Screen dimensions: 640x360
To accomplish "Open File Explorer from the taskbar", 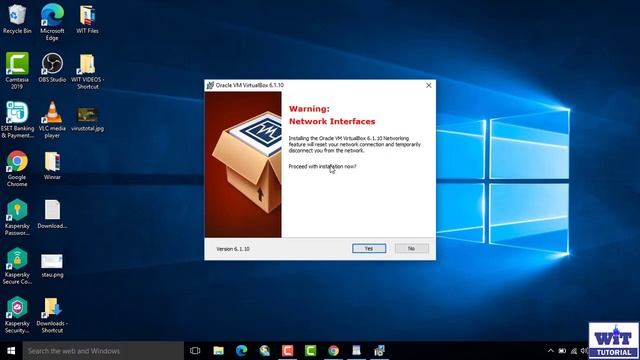I will [x=218, y=351].
